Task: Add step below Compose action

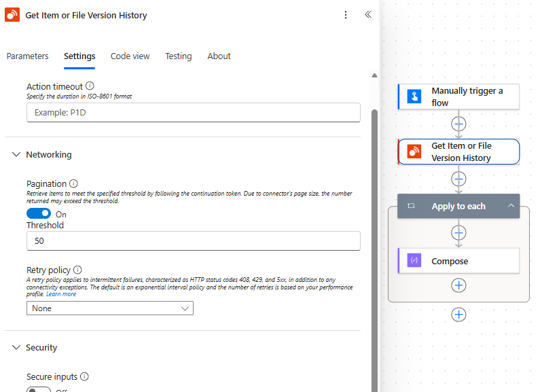Action: click(x=458, y=285)
